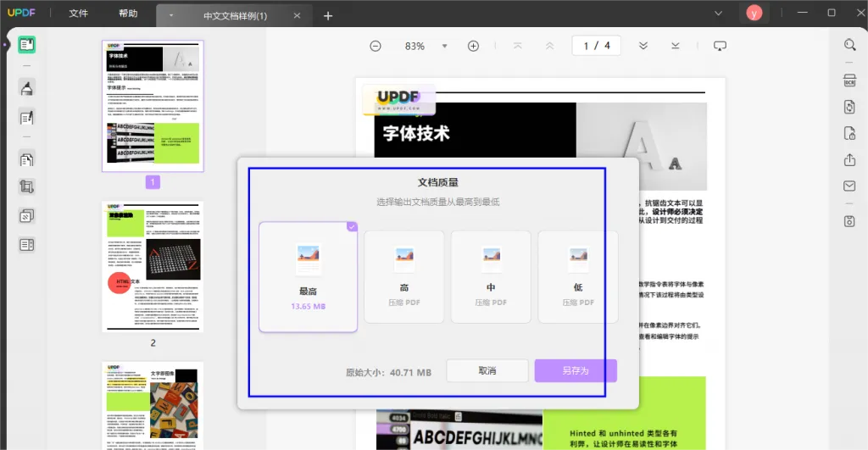Zoom in with the plus icon
The width and height of the screenshot is (868, 450).
(x=473, y=46)
